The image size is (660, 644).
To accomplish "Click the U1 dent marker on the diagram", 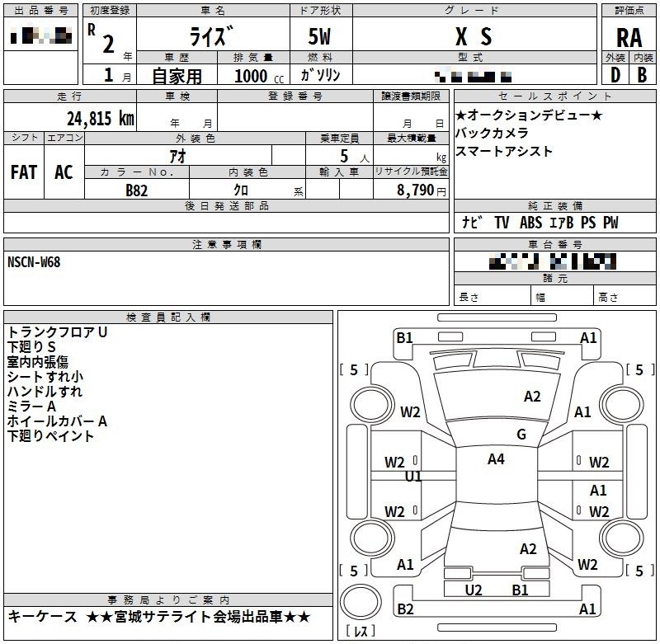I will (x=413, y=477).
